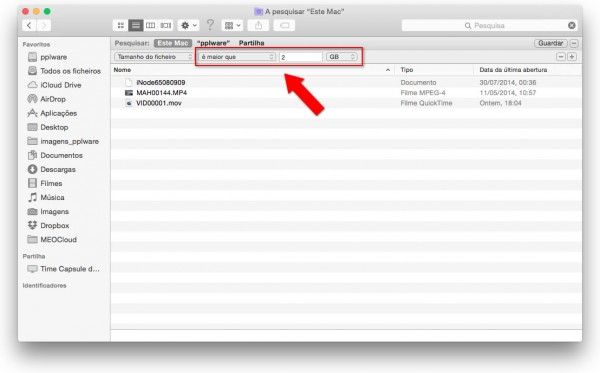600x373 pixels.
Task: Go back with the left chevron button
Action: point(29,26)
